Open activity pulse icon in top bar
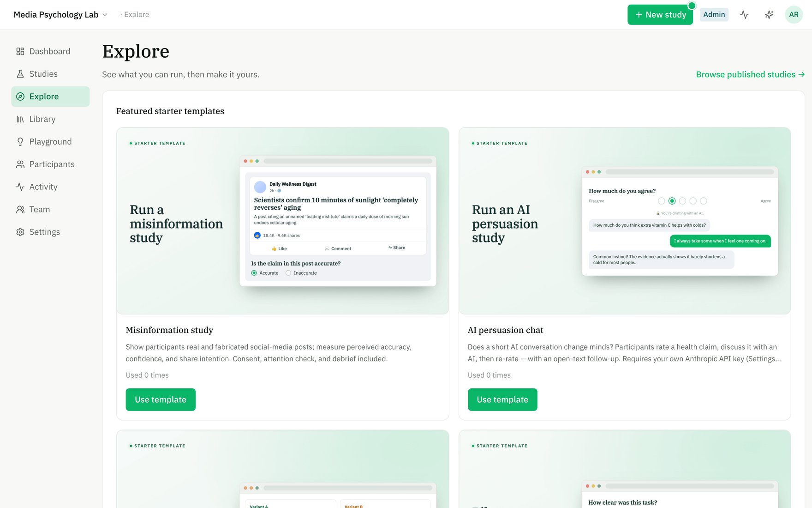 pos(744,15)
